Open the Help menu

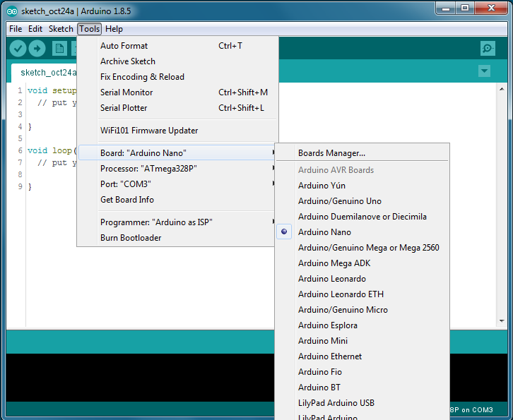114,29
